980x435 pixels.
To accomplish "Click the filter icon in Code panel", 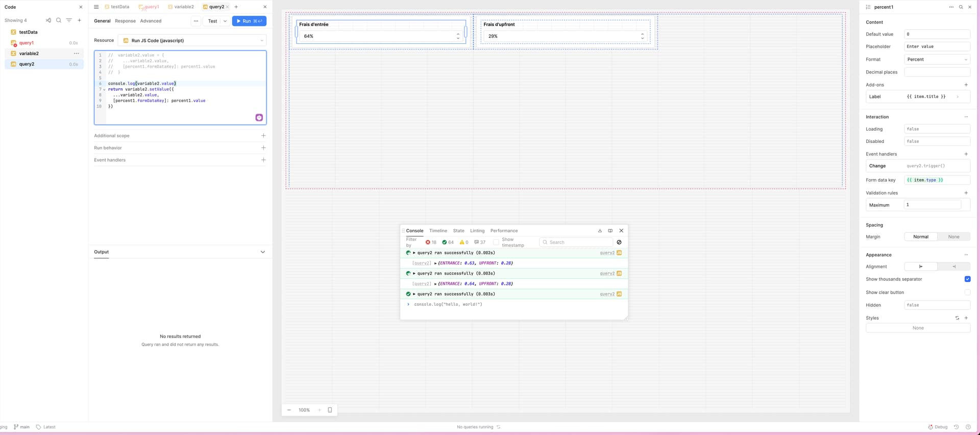I will pyautogui.click(x=69, y=20).
